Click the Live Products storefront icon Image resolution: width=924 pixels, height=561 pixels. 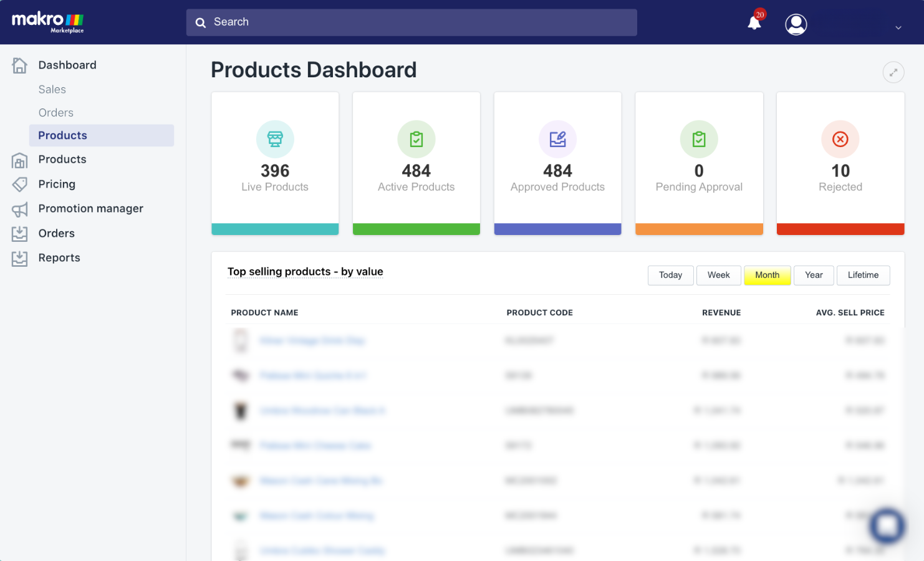pyautogui.click(x=275, y=139)
